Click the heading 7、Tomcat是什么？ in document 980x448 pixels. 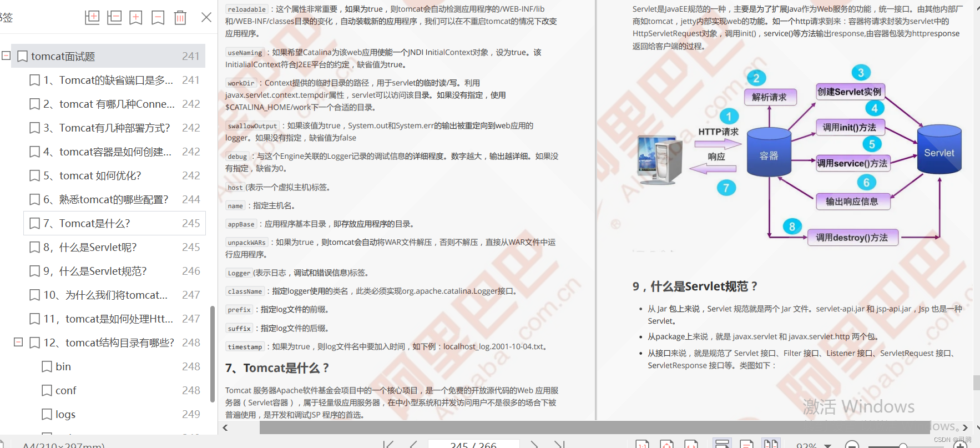[277, 368]
